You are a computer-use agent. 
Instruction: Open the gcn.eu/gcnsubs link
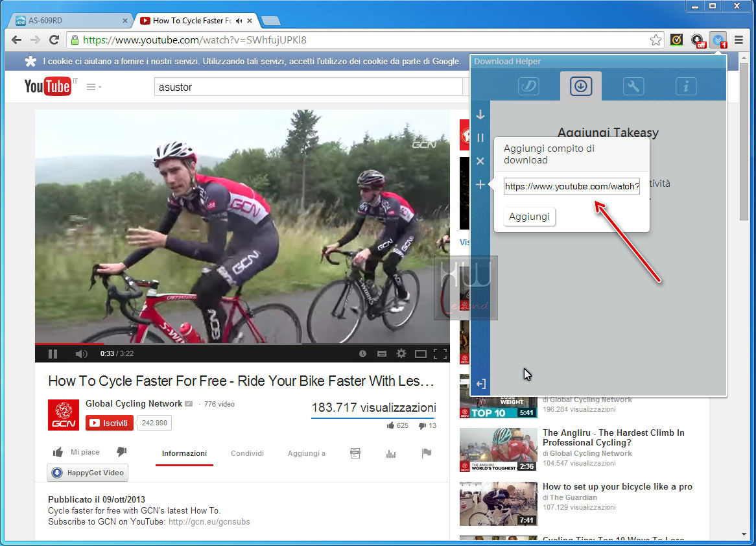click(209, 522)
